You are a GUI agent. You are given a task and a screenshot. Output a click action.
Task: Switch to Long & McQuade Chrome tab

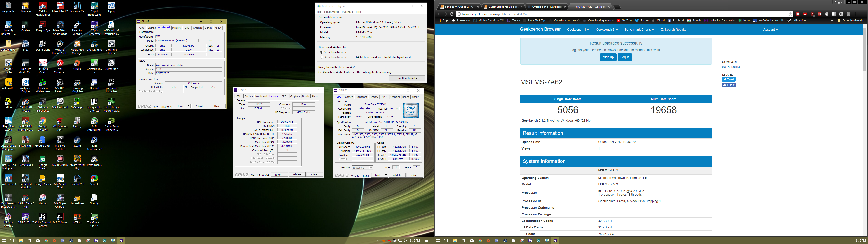click(459, 7)
